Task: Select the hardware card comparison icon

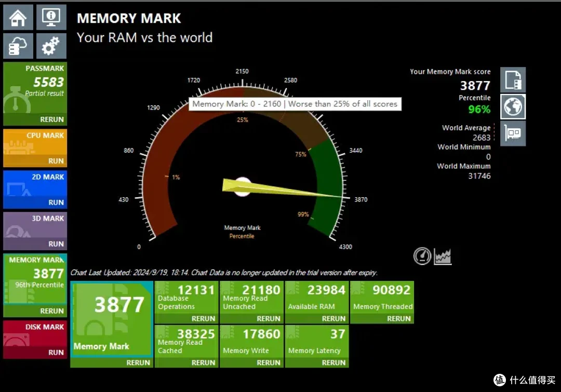Action: click(x=513, y=133)
